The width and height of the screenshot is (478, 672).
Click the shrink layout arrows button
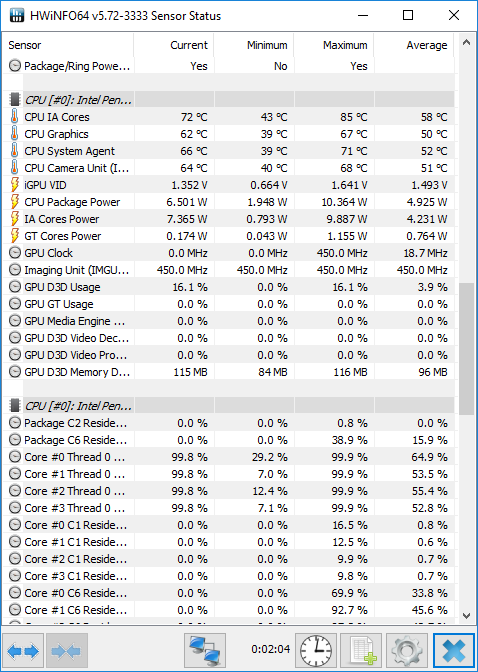(66, 651)
